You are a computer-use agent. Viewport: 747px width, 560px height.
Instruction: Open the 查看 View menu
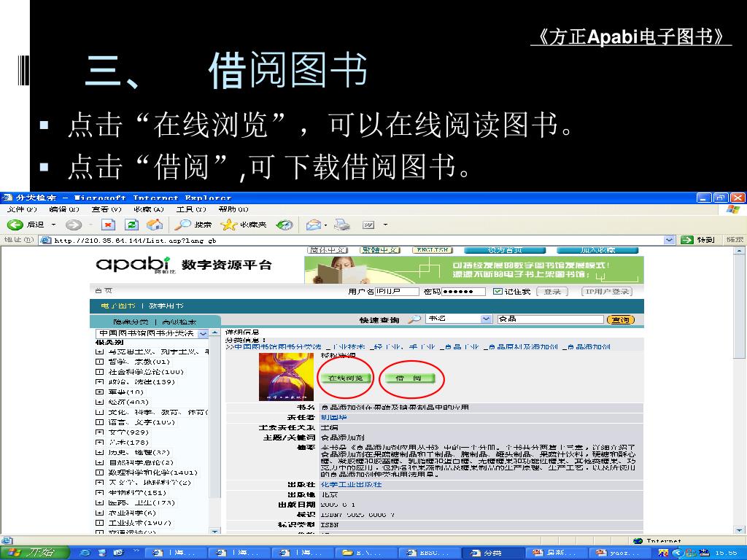107,209
